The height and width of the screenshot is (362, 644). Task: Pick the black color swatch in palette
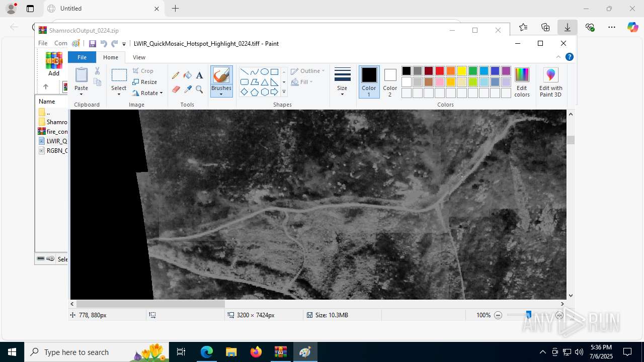coord(407,71)
